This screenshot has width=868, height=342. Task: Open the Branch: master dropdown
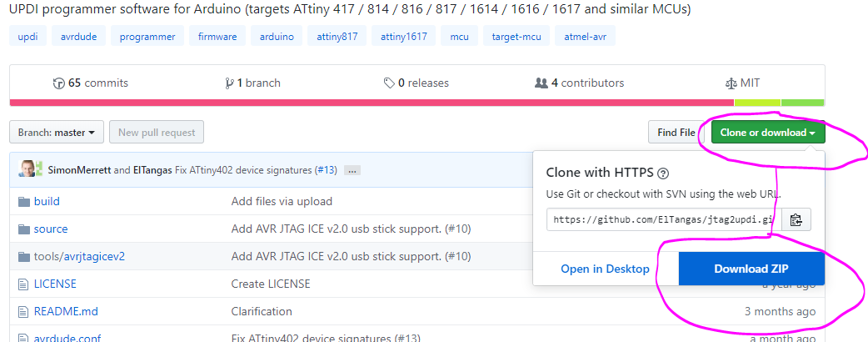(x=57, y=132)
